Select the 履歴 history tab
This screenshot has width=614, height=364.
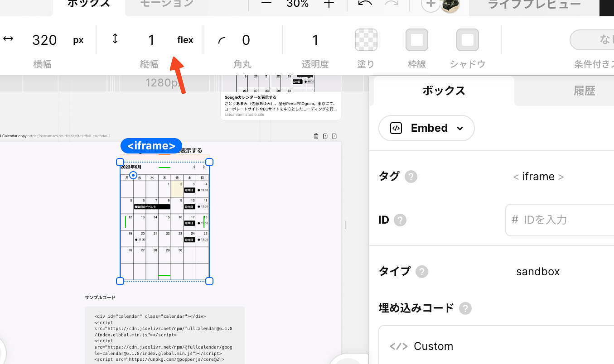pos(585,91)
